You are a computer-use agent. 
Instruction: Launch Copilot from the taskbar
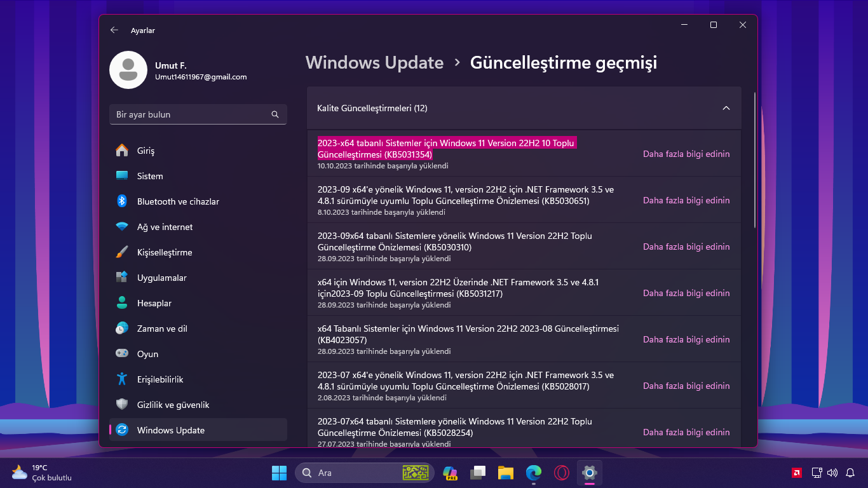point(451,473)
